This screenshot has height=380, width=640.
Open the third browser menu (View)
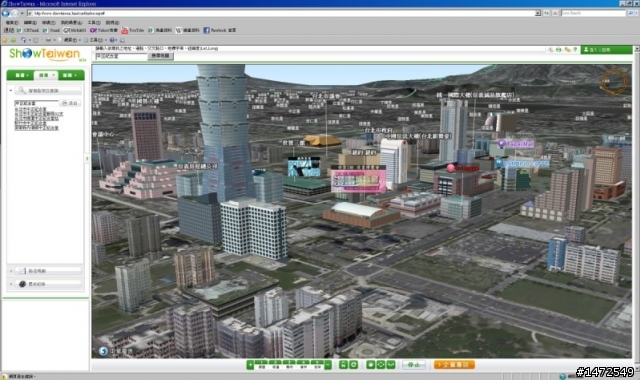coord(49,23)
